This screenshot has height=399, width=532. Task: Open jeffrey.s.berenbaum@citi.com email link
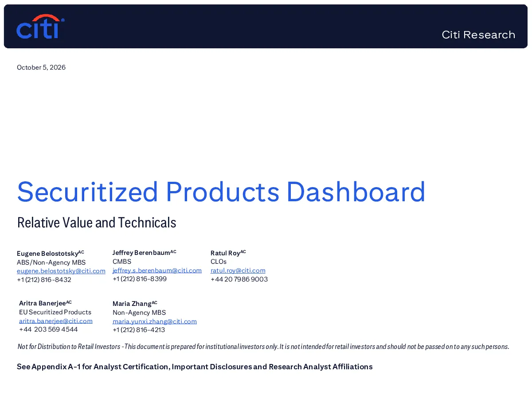(157, 270)
